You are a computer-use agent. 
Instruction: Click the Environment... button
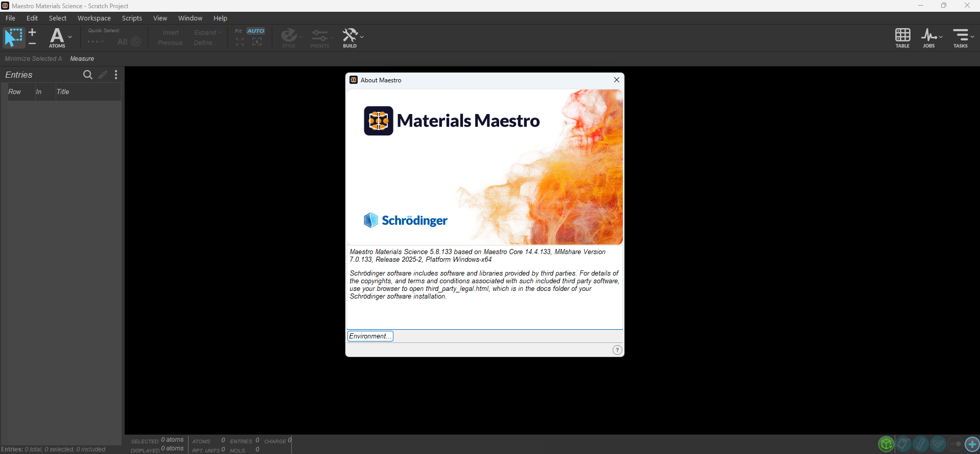370,336
